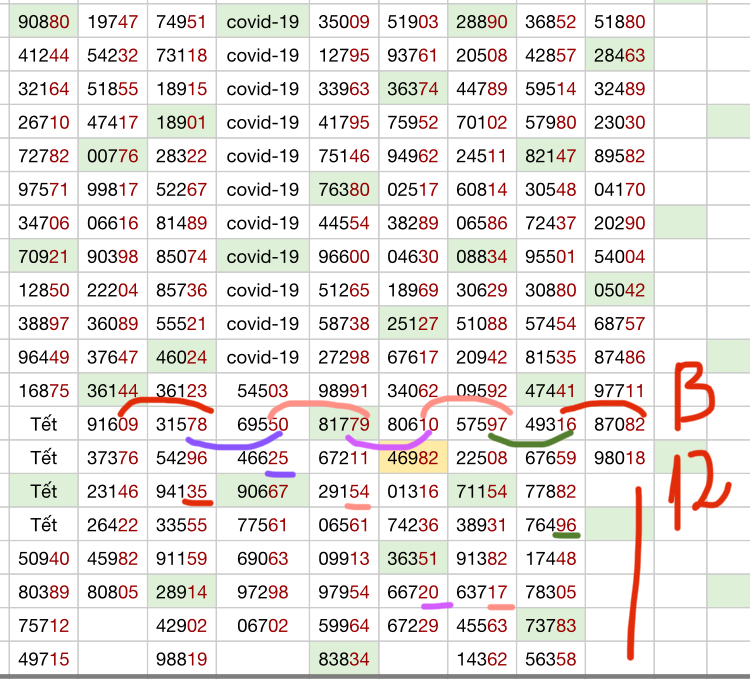
Task: Click the green cell with 81779
Action: point(343,425)
